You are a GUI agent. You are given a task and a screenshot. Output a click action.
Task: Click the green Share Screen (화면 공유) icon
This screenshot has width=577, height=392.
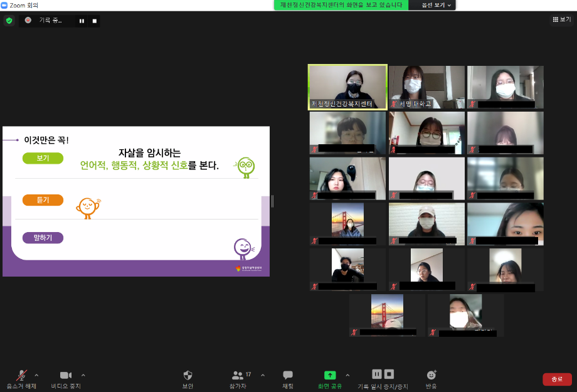point(330,375)
